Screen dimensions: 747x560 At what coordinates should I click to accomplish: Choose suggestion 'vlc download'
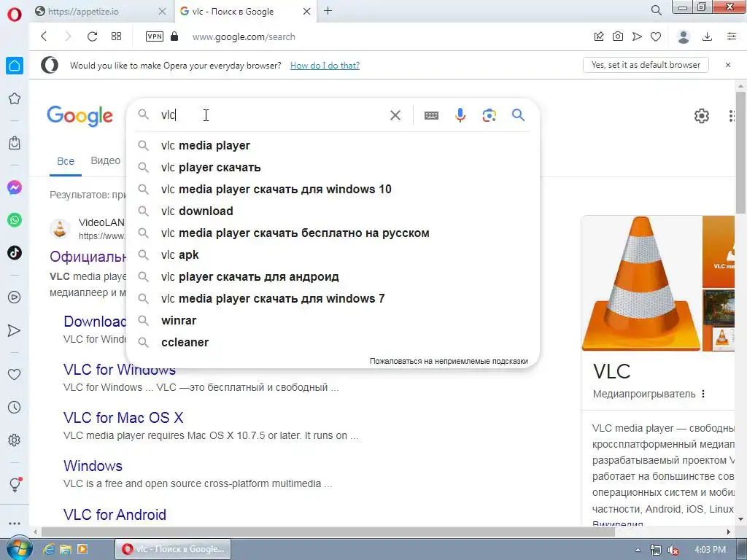[333, 211]
